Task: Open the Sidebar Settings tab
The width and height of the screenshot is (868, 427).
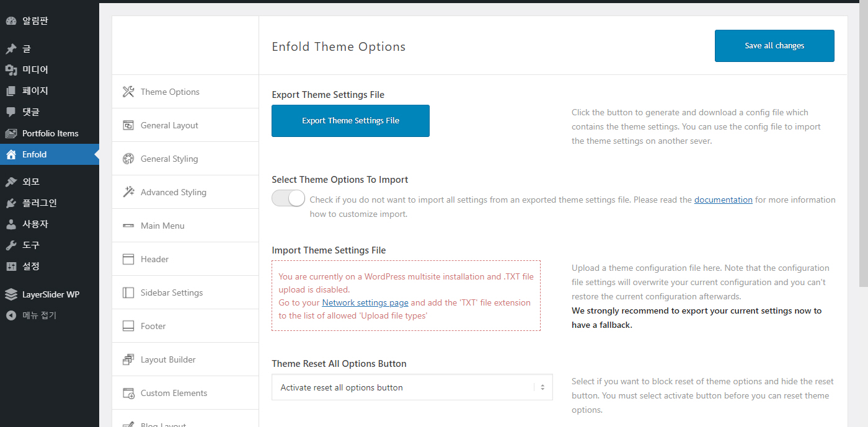Action: [185, 293]
